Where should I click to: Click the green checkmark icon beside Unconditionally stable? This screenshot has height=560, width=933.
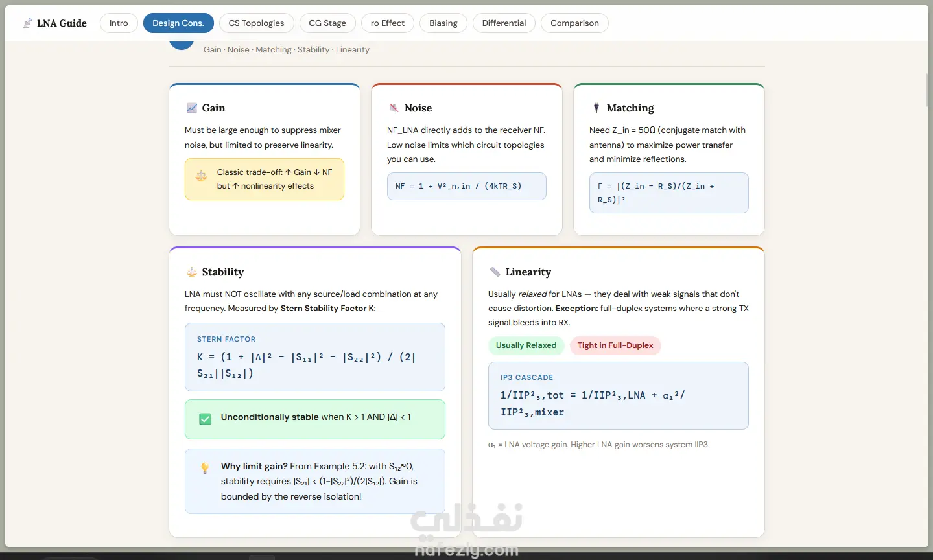(x=205, y=419)
